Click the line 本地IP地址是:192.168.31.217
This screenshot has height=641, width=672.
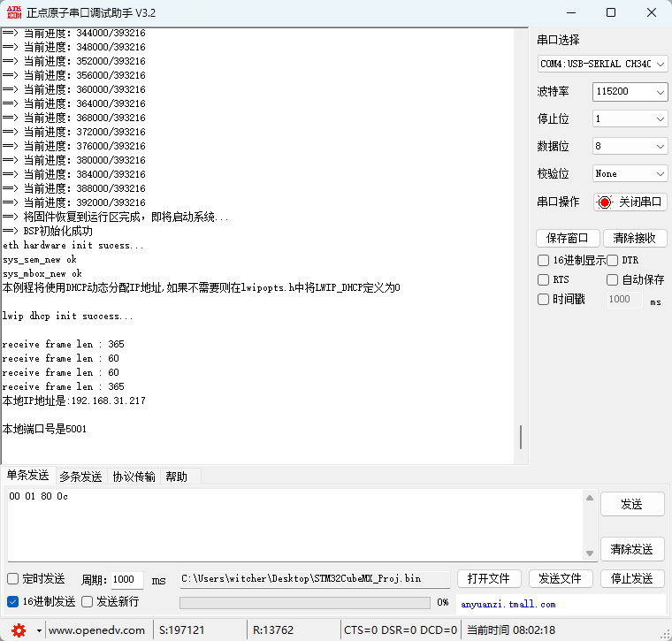pyautogui.click(x=74, y=401)
